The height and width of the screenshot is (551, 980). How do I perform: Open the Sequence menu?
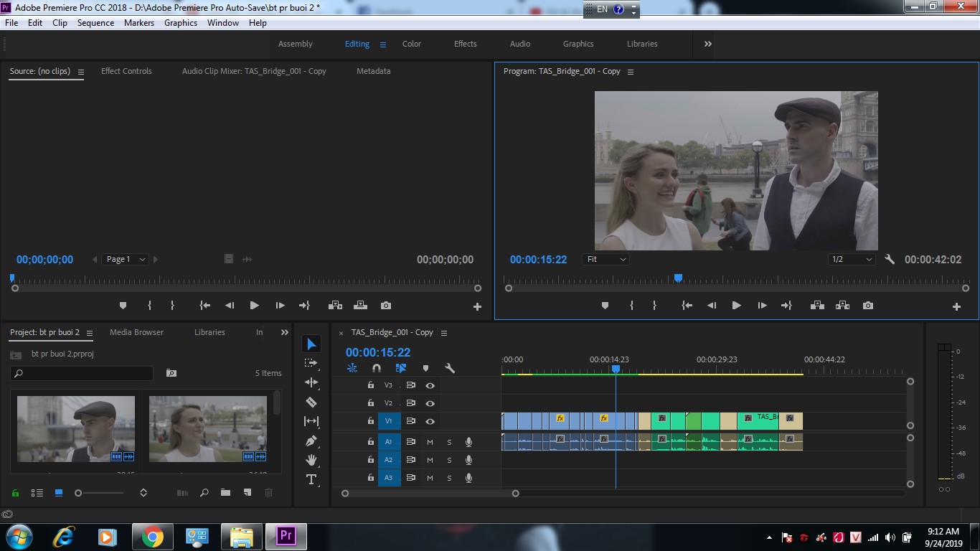point(95,23)
